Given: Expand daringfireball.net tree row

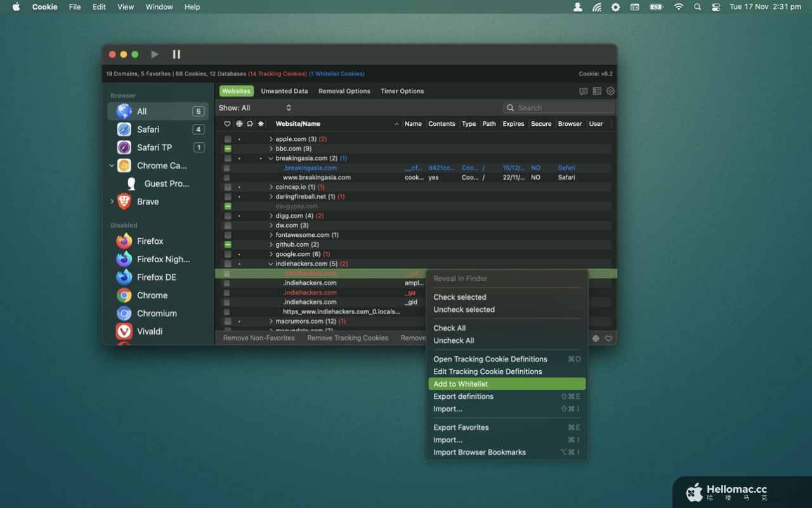Looking at the screenshot, I should 271,197.
